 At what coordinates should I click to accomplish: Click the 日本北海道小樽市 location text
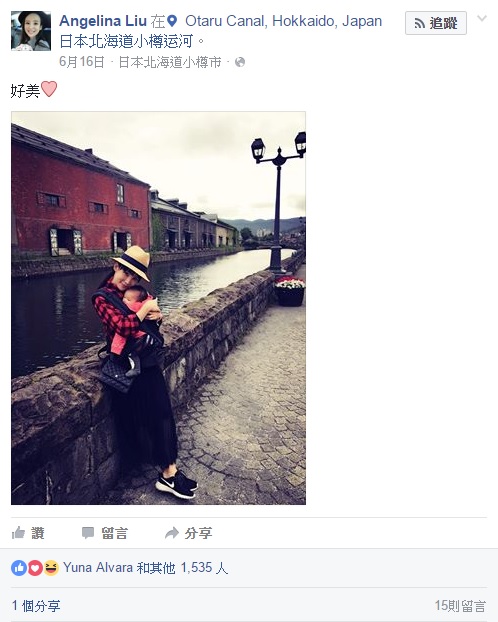(170, 62)
